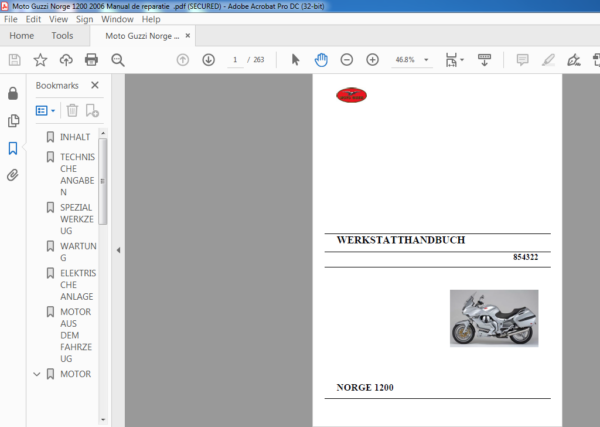Screen dimensions: 600x427
Task: Go to previous page arrow
Action: pyautogui.click(x=183, y=60)
